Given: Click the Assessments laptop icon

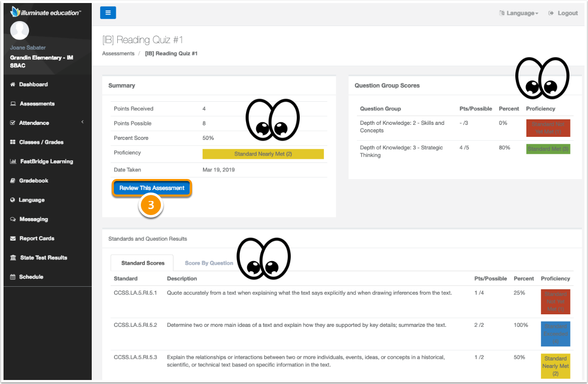Looking at the screenshot, I should point(13,103).
